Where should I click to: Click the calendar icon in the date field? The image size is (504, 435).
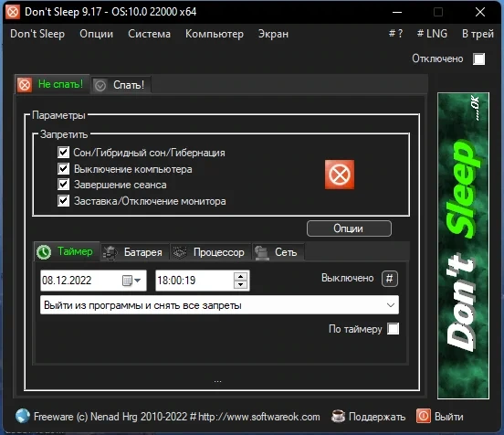click(127, 281)
